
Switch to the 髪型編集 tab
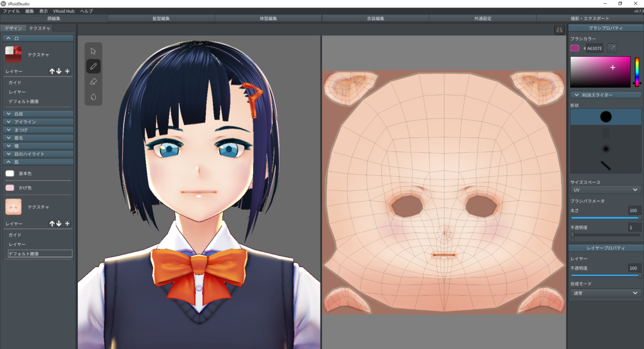tap(161, 18)
